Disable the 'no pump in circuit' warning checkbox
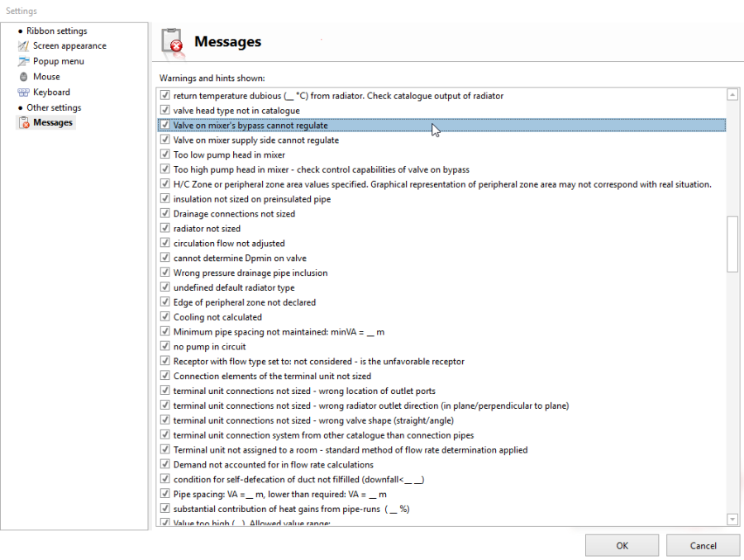This screenshot has height=560, width=744. (x=165, y=347)
